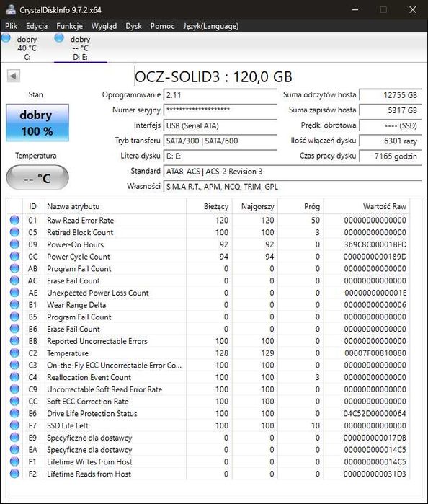Click status orb beside Temperature attribute

coord(14,353)
